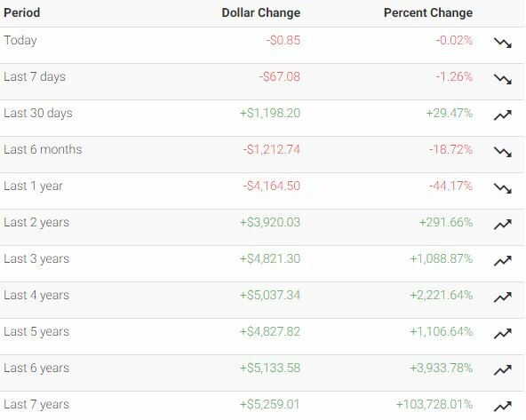Viewport: 526px width, 420px height.
Task: Click the -$4,164.50 dollar change value
Action: (272, 186)
